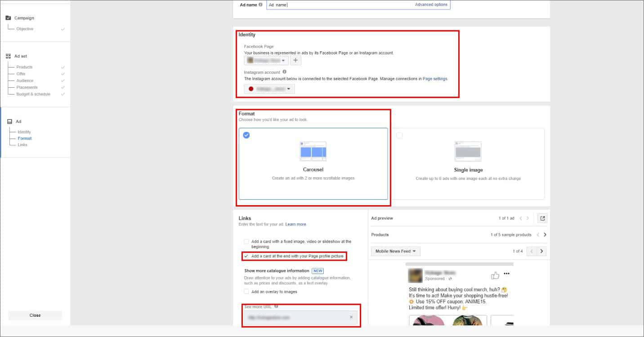Click the Close button
The height and width of the screenshot is (337, 644).
click(x=35, y=315)
